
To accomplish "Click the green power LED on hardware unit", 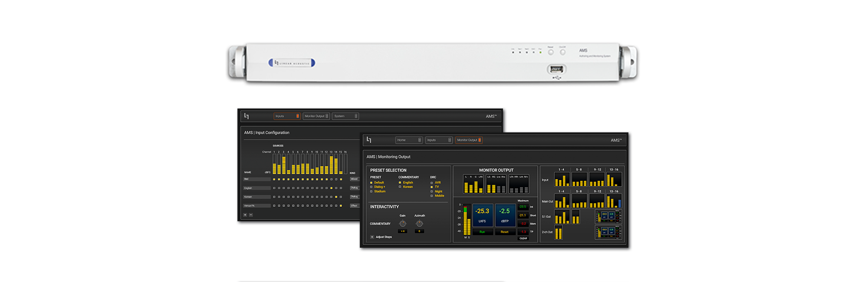I will [540, 52].
